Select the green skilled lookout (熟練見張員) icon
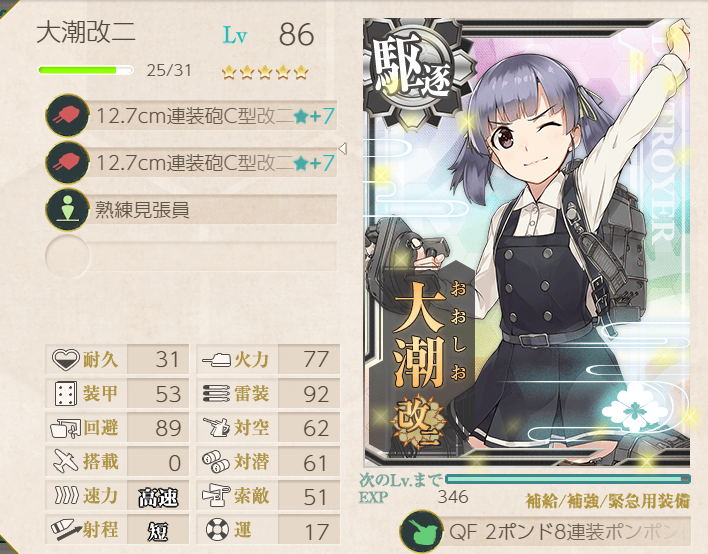 [x=67, y=209]
